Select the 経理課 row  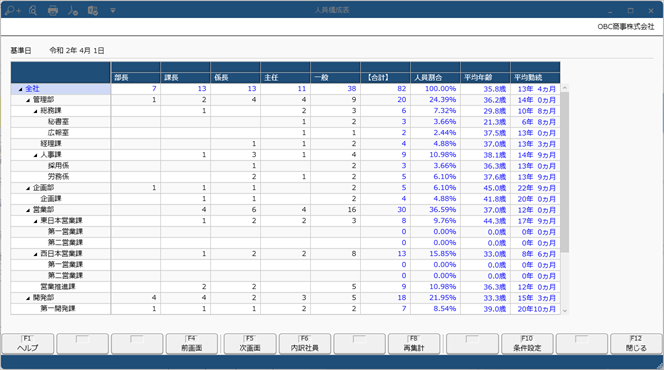point(285,144)
